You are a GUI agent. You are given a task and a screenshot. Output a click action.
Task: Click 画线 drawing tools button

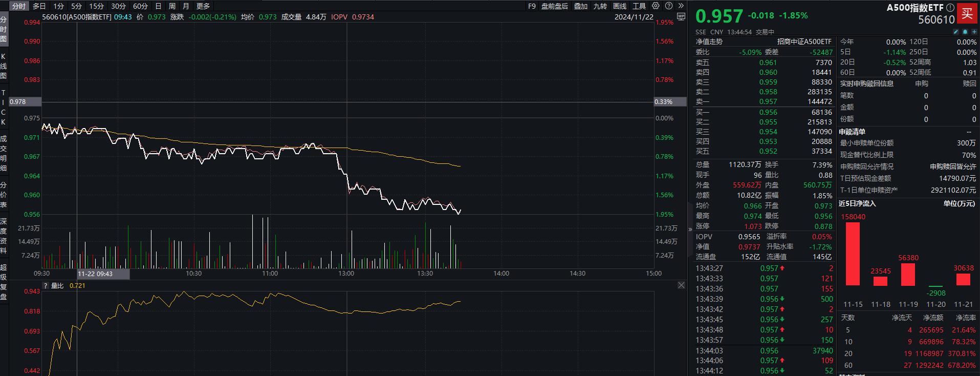coord(620,6)
